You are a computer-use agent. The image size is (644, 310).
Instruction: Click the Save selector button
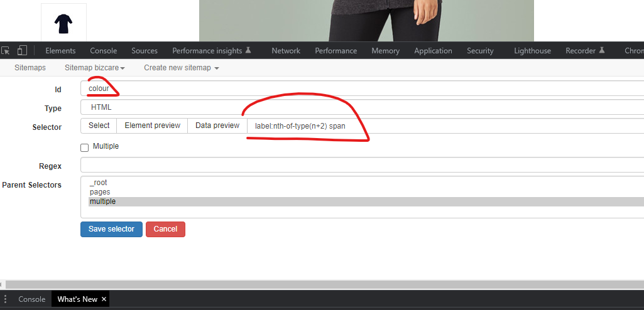tap(111, 229)
